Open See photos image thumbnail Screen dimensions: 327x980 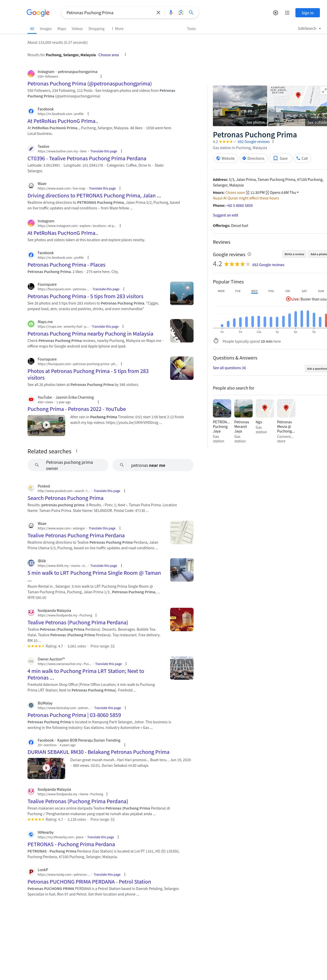pyautogui.click(x=240, y=106)
